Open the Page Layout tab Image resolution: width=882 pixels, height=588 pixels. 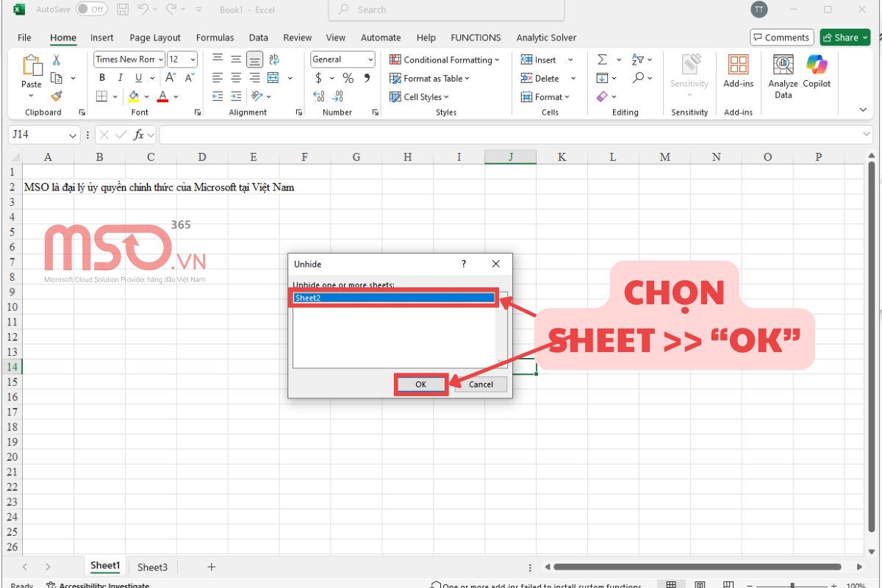pos(155,37)
